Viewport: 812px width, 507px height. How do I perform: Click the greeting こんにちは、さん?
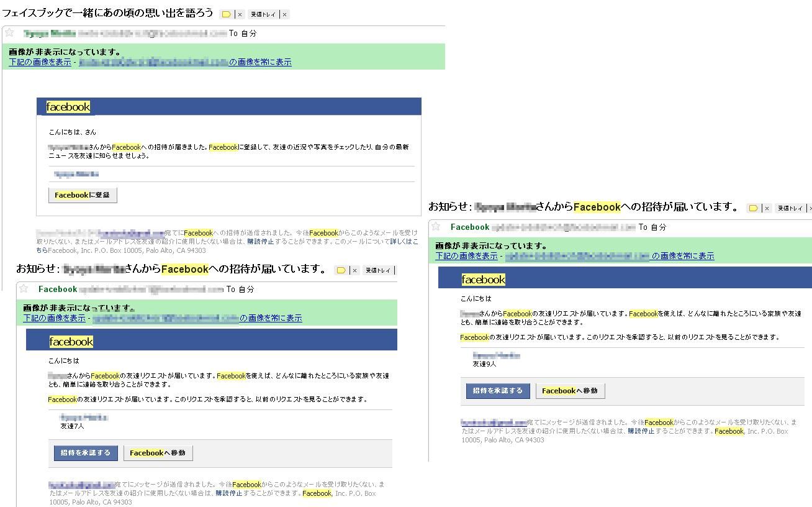click(x=73, y=132)
